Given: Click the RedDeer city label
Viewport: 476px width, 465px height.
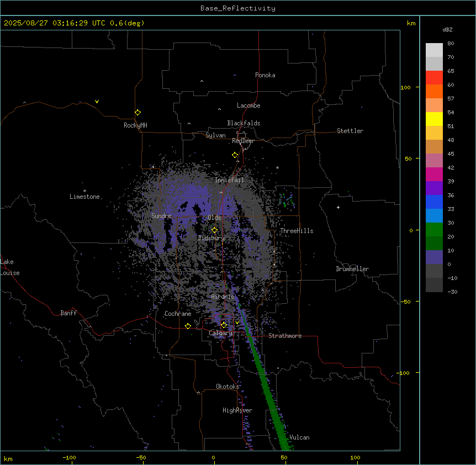Looking at the screenshot, I should pos(244,141).
